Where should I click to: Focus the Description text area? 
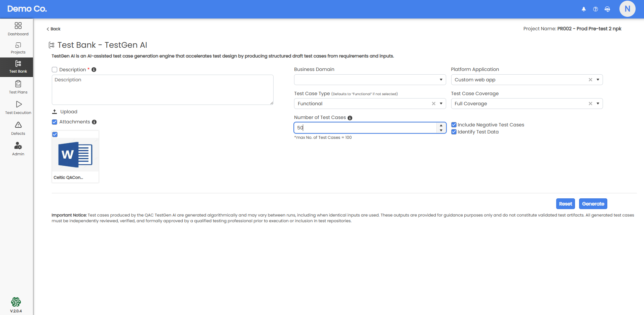pyautogui.click(x=163, y=90)
